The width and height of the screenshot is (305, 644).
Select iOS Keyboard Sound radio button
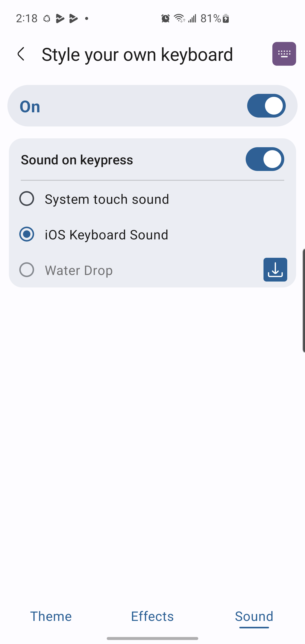click(27, 234)
